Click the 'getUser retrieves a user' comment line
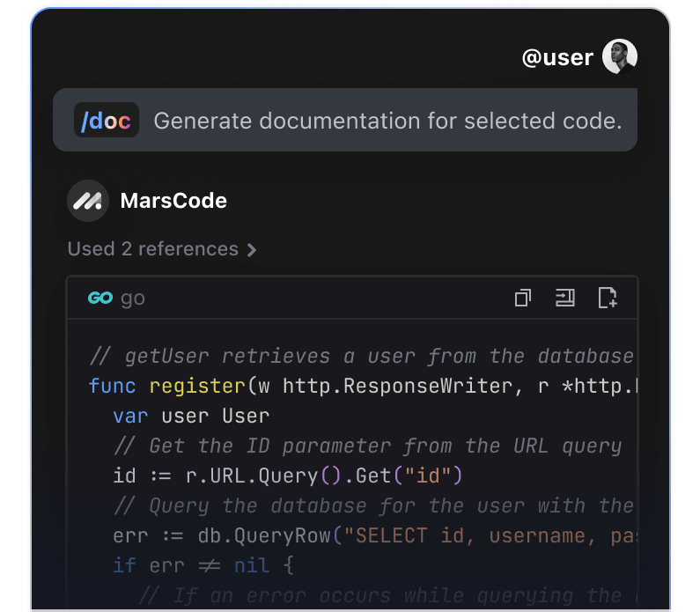This screenshot has height=612, width=700. pyautogui.click(x=362, y=357)
